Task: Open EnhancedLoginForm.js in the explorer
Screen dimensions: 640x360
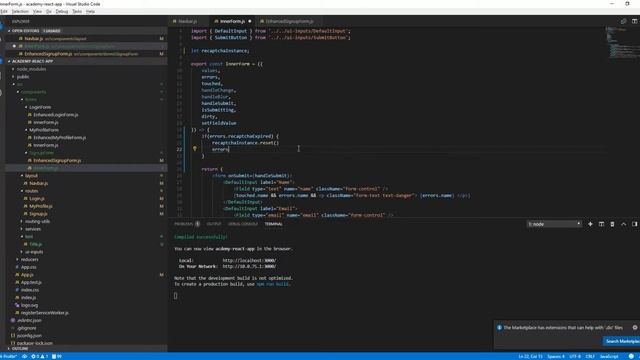Action: 56,115
